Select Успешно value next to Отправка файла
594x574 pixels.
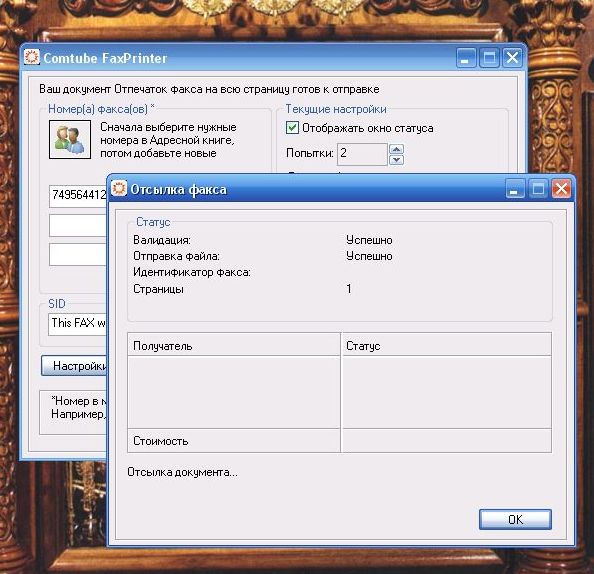click(x=369, y=256)
